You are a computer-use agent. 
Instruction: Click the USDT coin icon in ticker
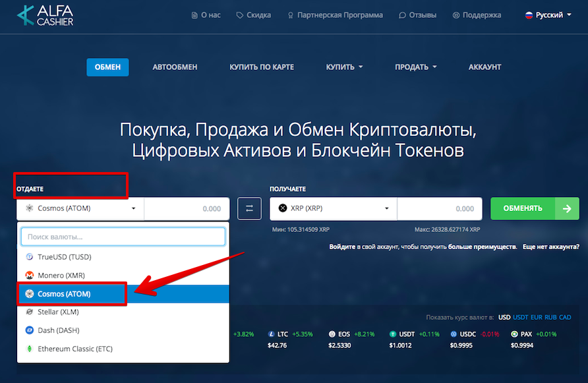[393, 334]
